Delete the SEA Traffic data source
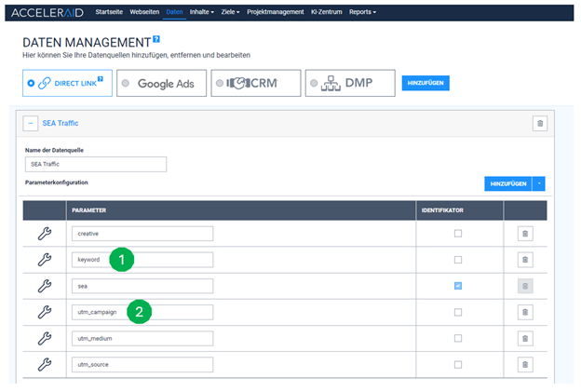581x392 pixels. click(x=538, y=123)
